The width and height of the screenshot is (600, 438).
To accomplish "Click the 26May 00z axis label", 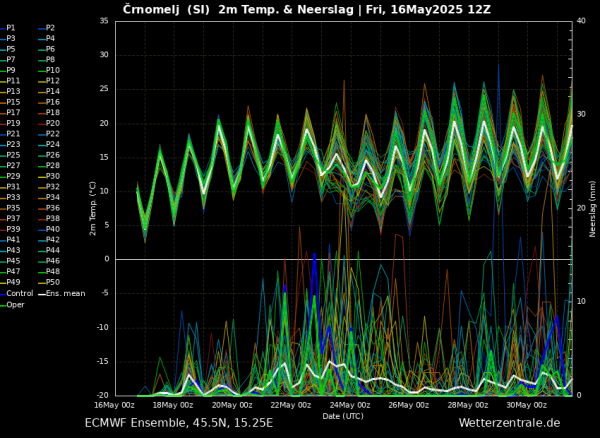I will [409, 405].
